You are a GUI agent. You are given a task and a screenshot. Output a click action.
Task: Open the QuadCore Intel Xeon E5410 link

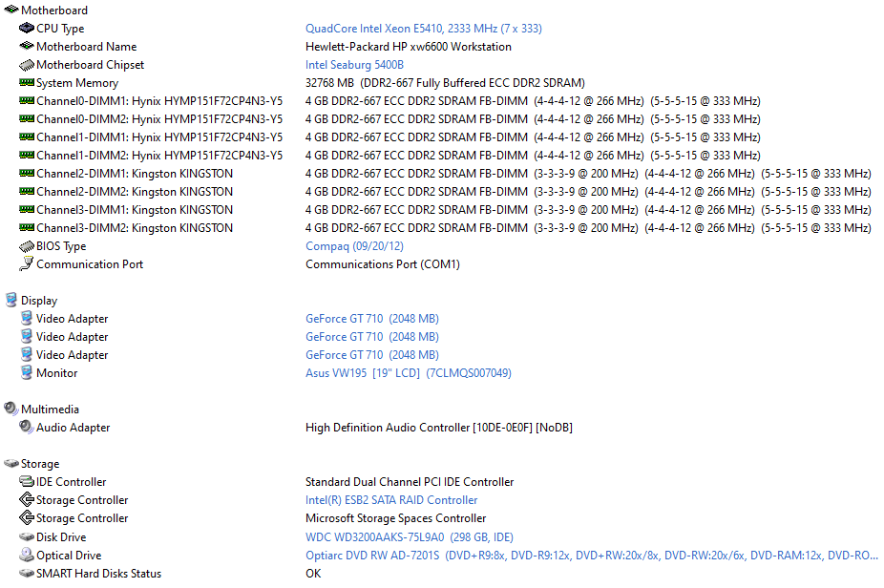click(424, 29)
